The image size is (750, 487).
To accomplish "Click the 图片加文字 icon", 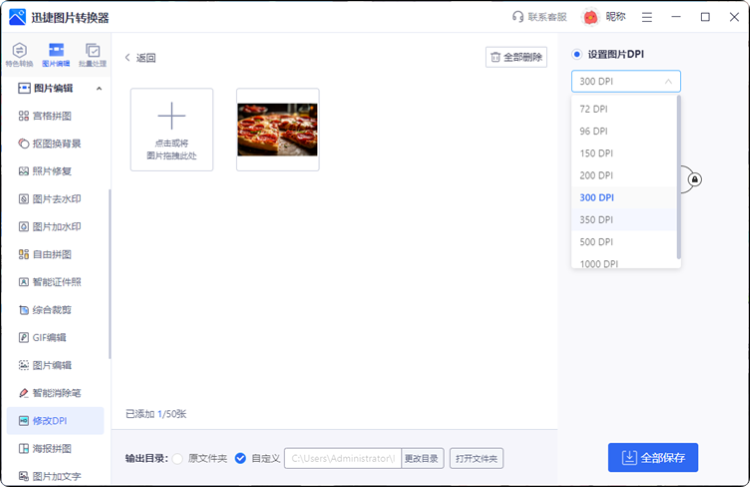I will [x=23, y=476].
